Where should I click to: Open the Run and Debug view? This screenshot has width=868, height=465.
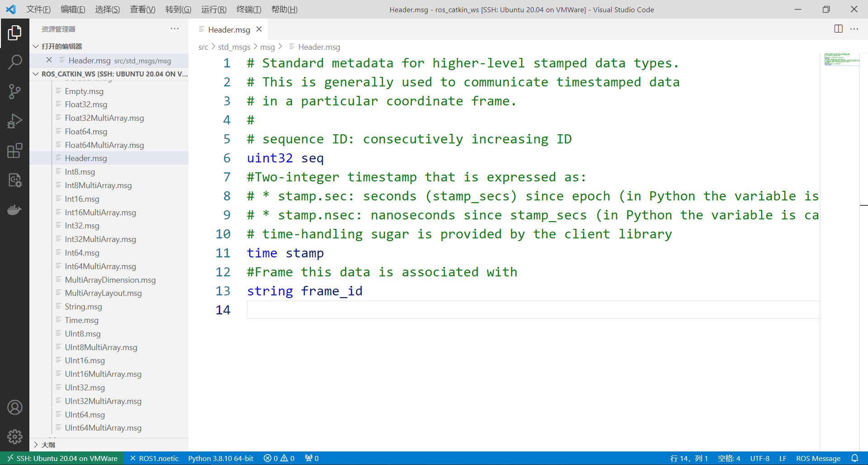click(x=14, y=121)
